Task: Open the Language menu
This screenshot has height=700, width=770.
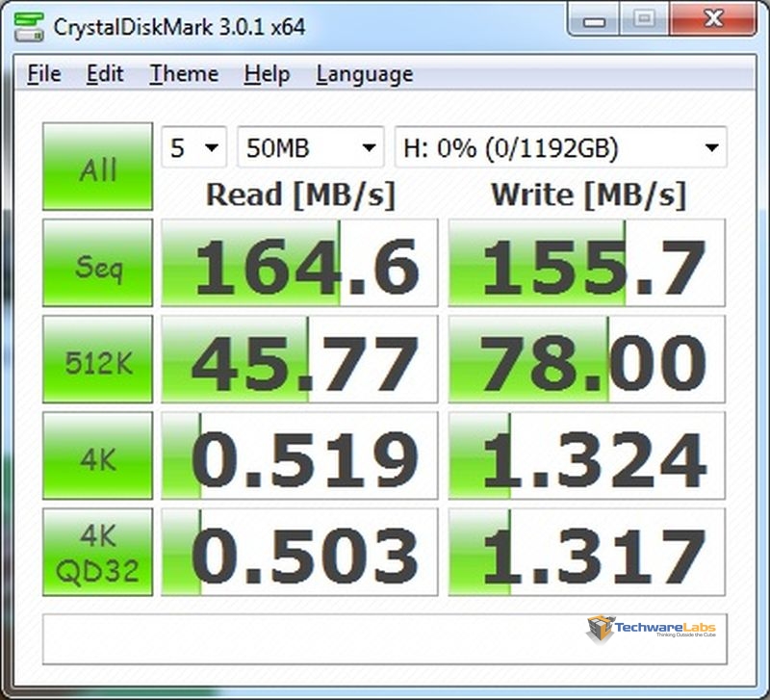Action: tap(365, 74)
